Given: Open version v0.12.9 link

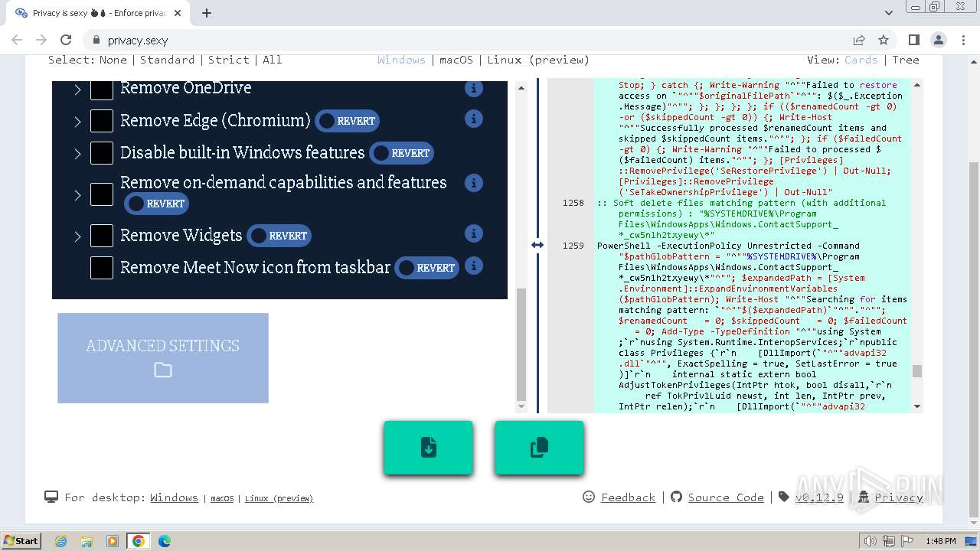Looking at the screenshot, I should [819, 497].
